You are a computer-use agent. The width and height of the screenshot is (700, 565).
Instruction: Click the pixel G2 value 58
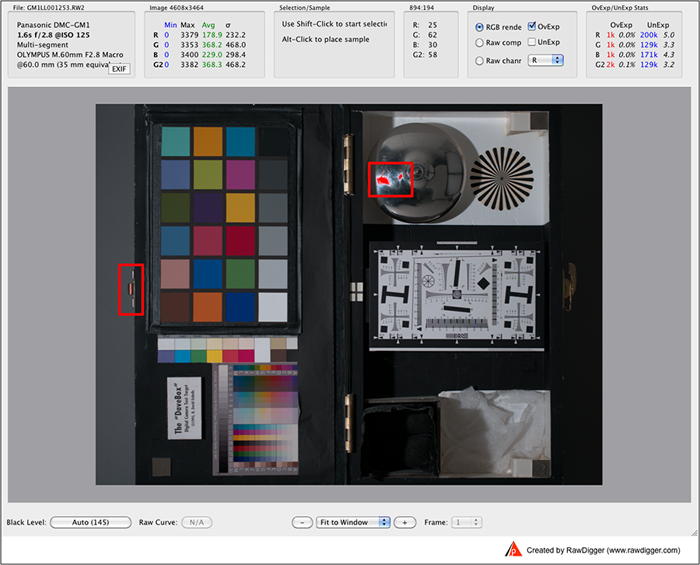tap(432, 55)
